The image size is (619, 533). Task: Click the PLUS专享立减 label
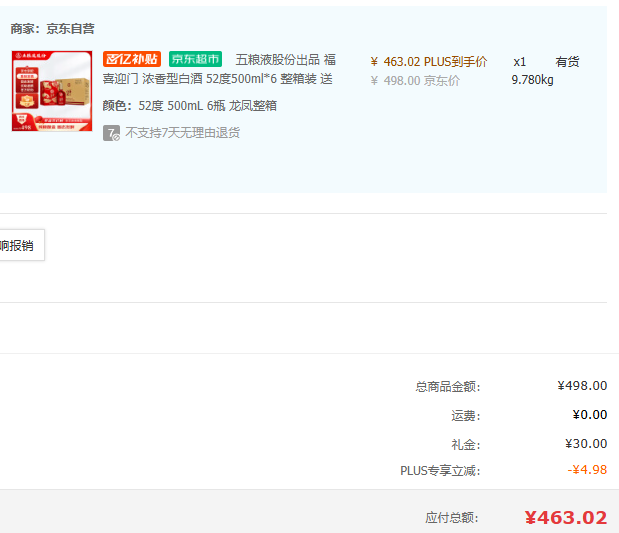[x=440, y=471]
